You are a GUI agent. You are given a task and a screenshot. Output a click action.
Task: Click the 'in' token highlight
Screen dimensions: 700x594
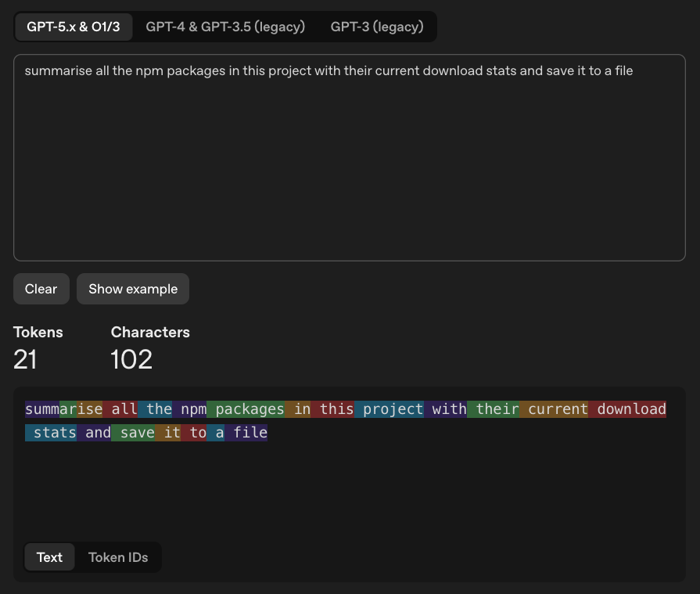pos(298,409)
